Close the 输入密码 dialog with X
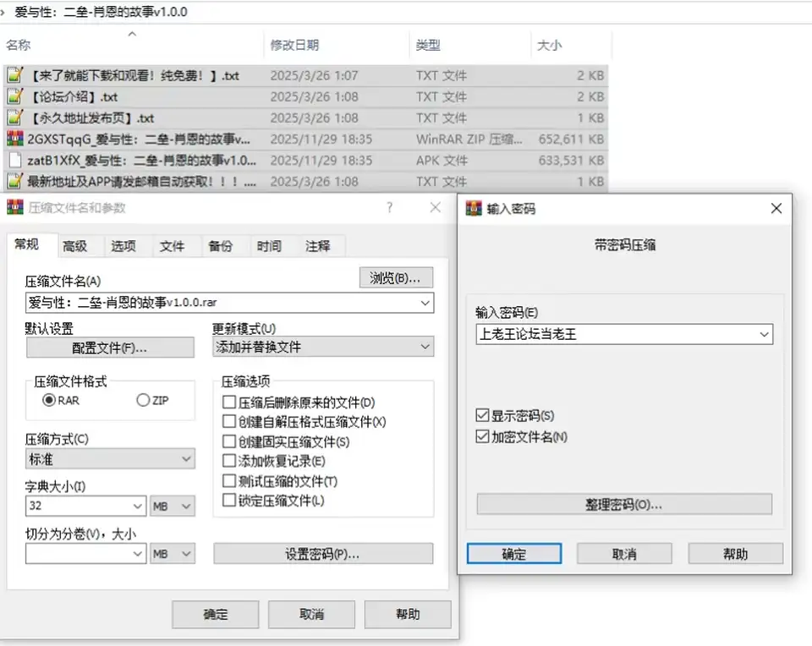The width and height of the screenshot is (812, 646). coord(776,208)
